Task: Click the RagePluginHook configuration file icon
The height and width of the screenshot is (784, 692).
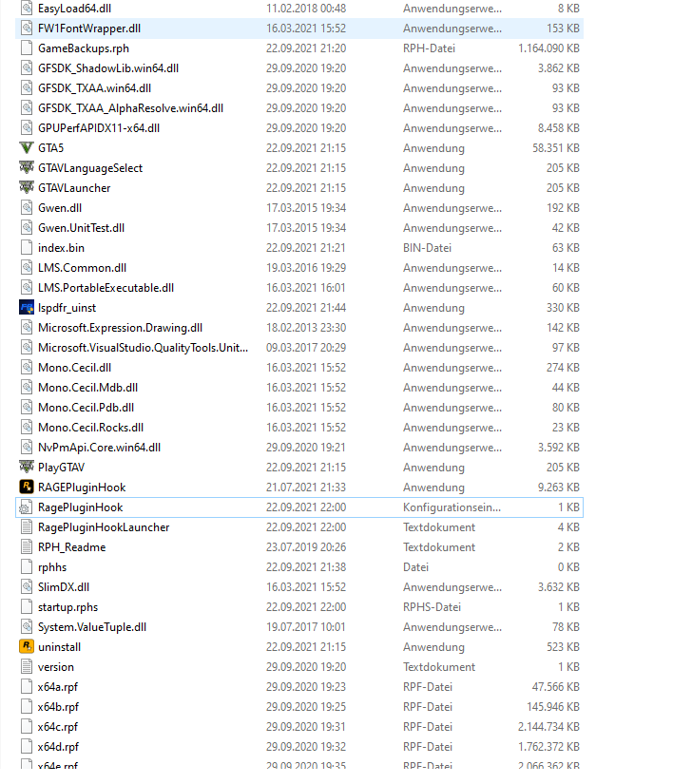Action: coord(27,507)
